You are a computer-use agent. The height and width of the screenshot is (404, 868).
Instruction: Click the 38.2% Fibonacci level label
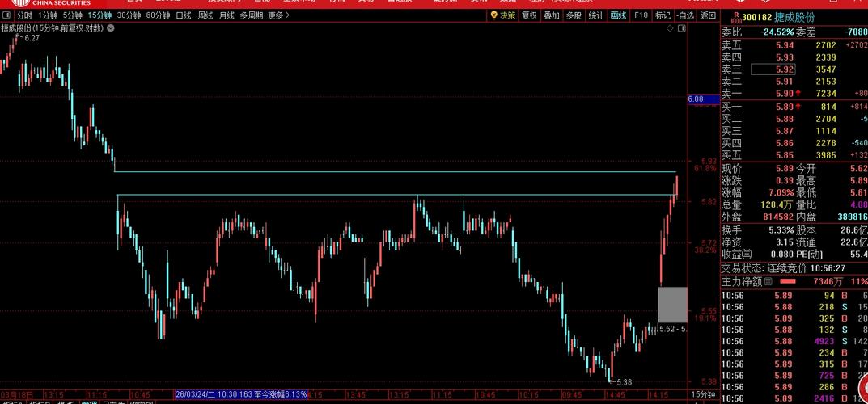point(705,250)
